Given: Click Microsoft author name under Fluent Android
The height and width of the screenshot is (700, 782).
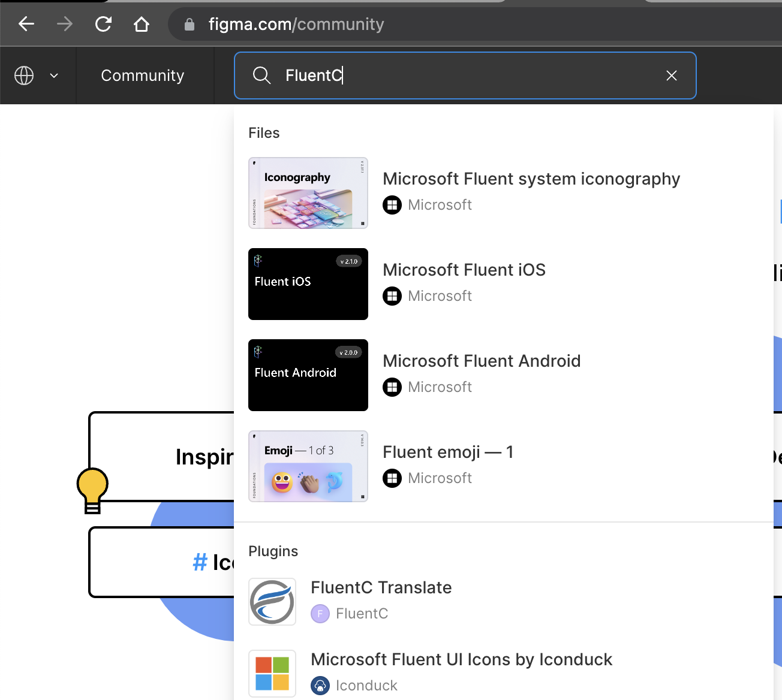Looking at the screenshot, I should [440, 387].
